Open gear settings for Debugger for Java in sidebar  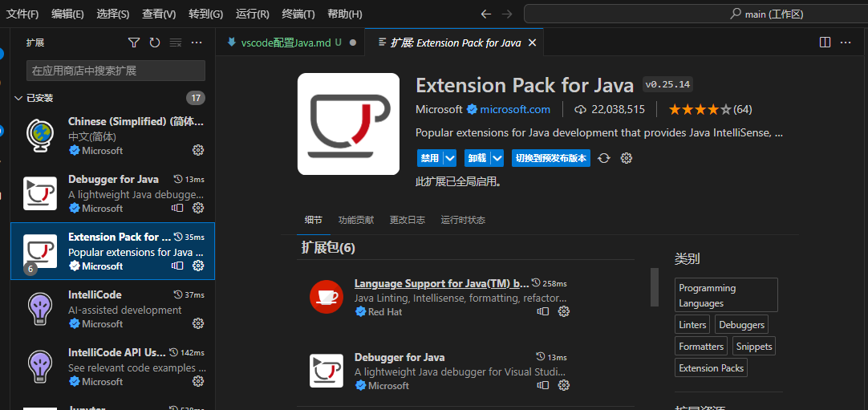tap(197, 208)
